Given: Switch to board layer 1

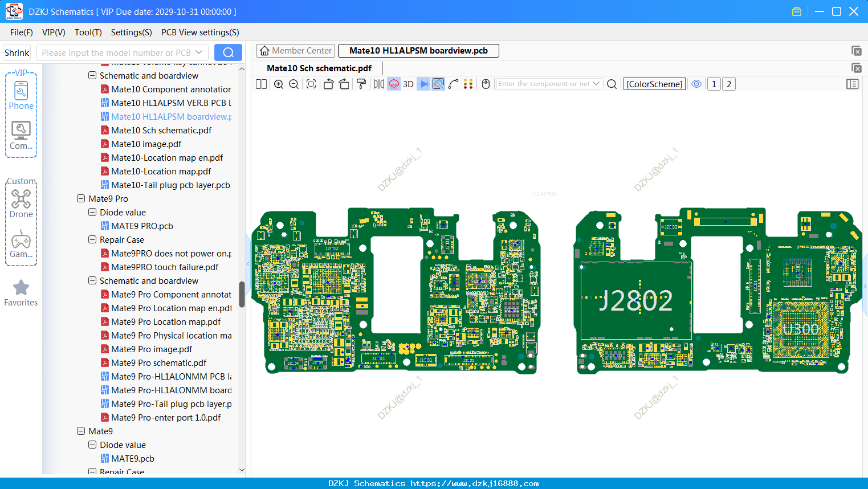Looking at the screenshot, I should pos(714,84).
